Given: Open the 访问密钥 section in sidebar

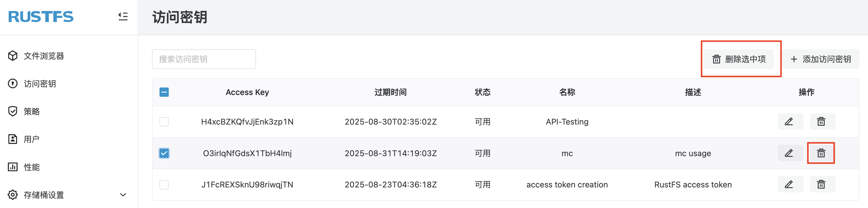Looking at the screenshot, I should [x=40, y=84].
